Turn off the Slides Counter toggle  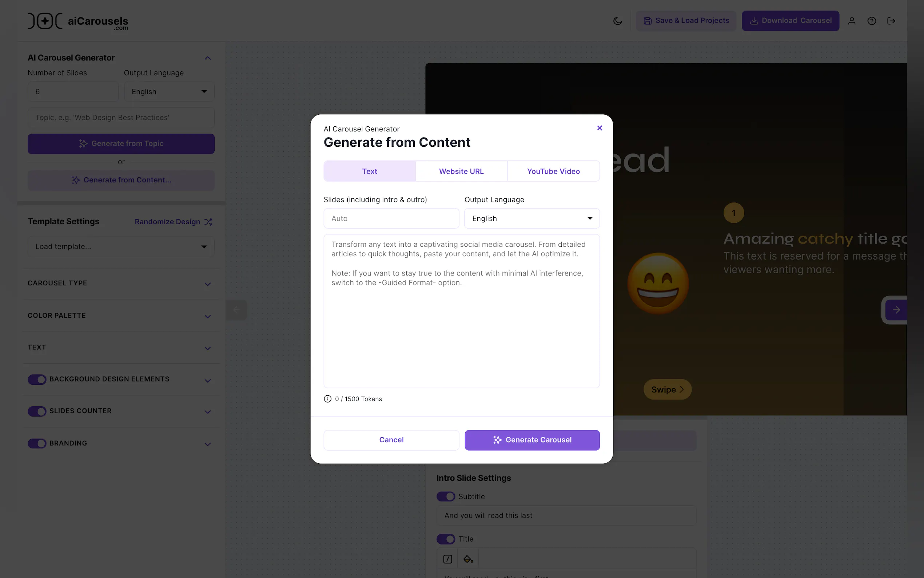coord(37,411)
